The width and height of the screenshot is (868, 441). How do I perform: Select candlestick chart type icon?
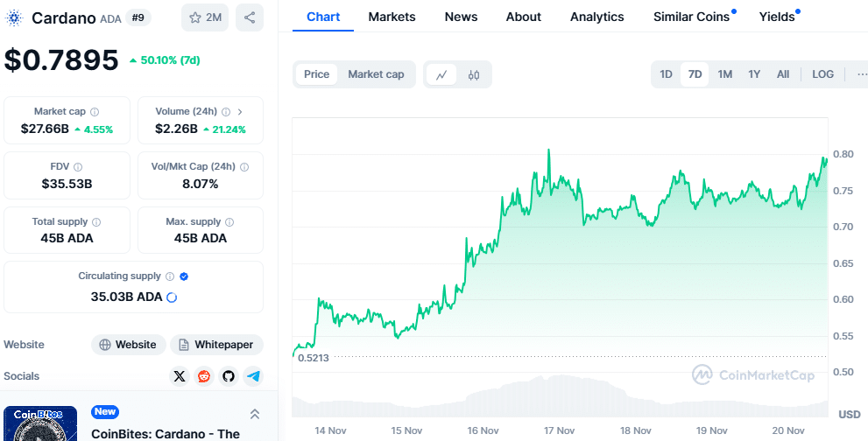pyautogui.click(x=474, y=74)
